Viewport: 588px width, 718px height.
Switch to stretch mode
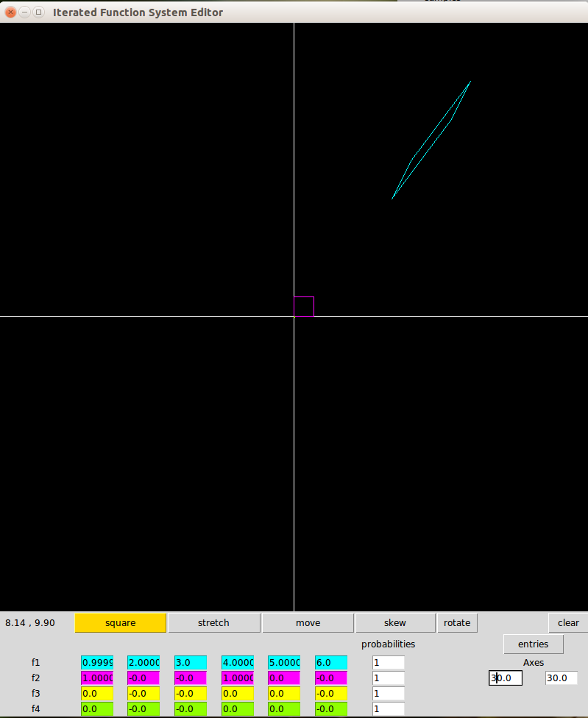click(213, 623)
